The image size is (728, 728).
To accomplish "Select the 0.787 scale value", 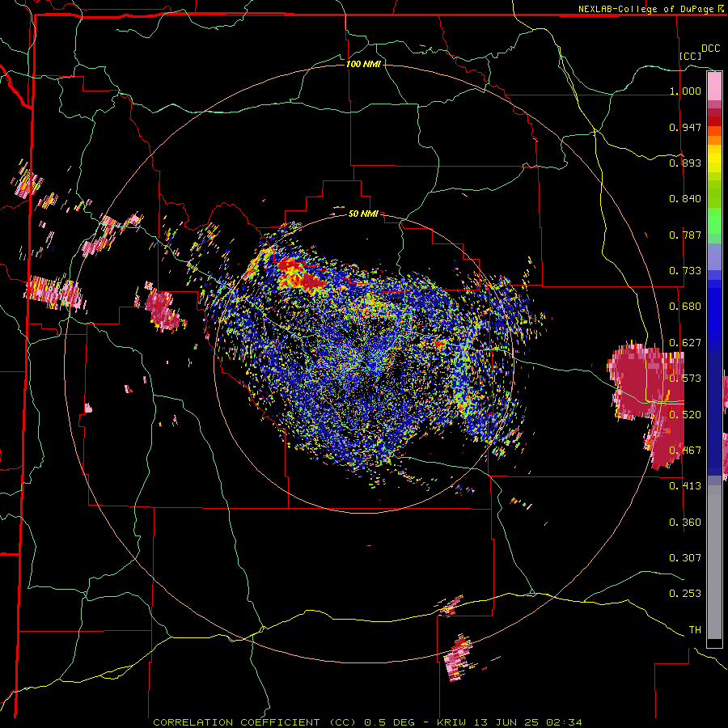I will (x=685, y=235).
